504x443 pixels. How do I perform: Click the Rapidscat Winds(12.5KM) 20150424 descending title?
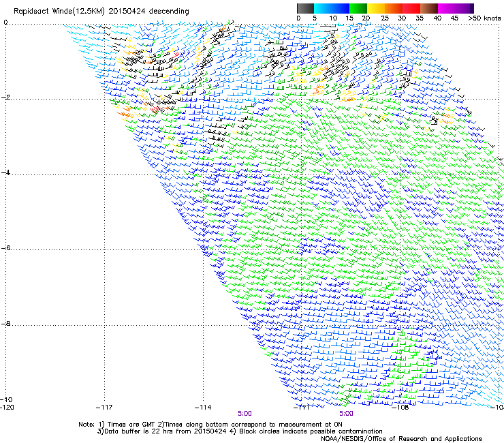click(101, 12)
